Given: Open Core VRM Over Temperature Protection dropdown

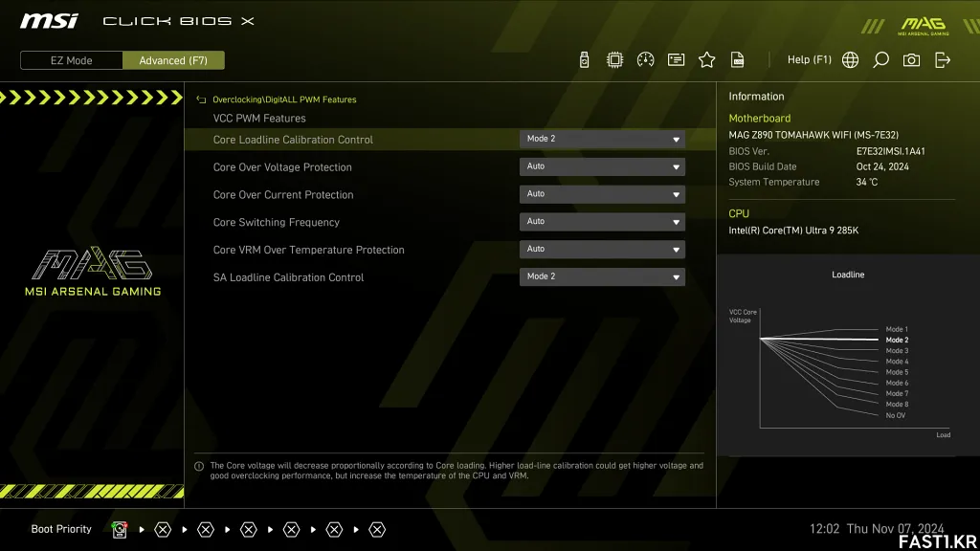Looking at the screenshot, I should 602,250.
